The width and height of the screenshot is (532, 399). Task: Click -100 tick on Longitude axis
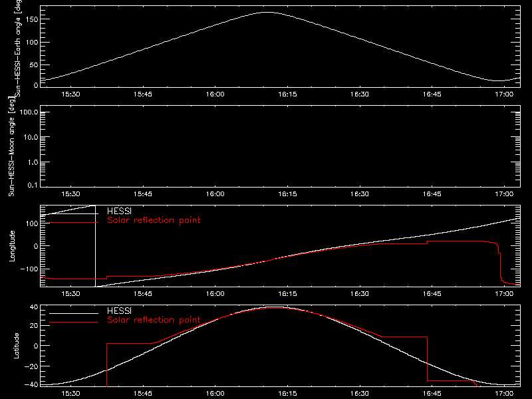(29, 269)
